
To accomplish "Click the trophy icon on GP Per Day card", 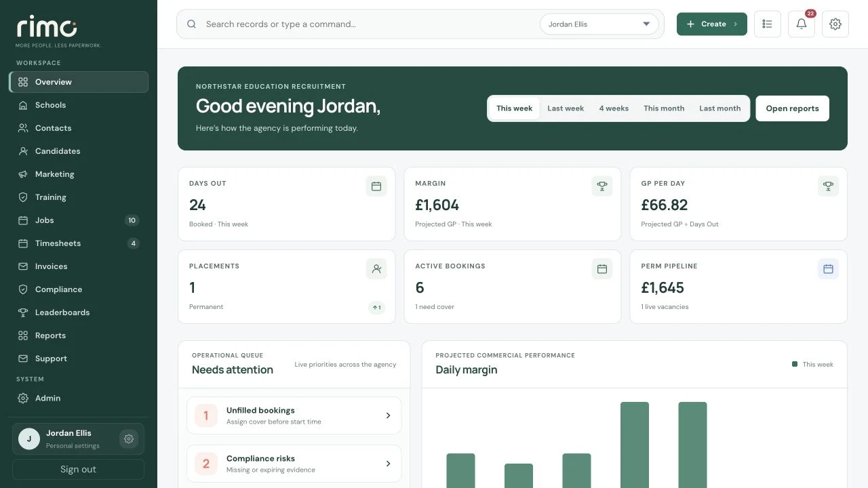I will [x=828, y=186].
